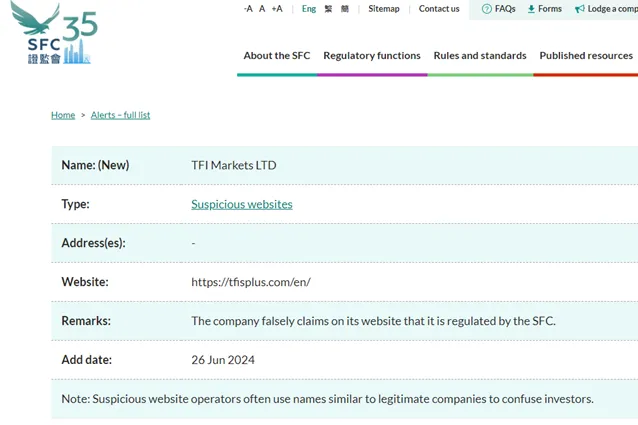The width and height of the screenshot is (638, 425).
Task: Open Rules and standards menu
Action: pos(480,55)
